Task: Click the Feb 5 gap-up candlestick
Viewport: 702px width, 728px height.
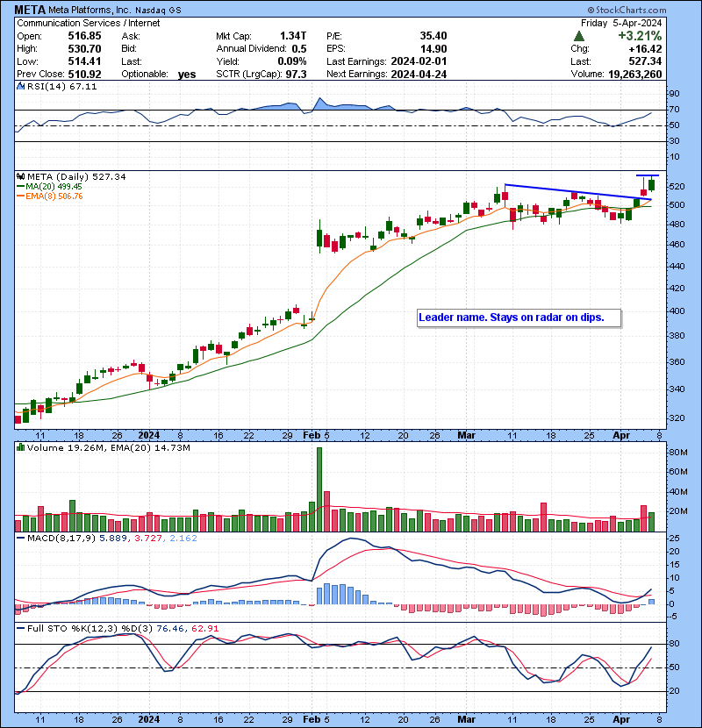Action: [x=319, y=237]
